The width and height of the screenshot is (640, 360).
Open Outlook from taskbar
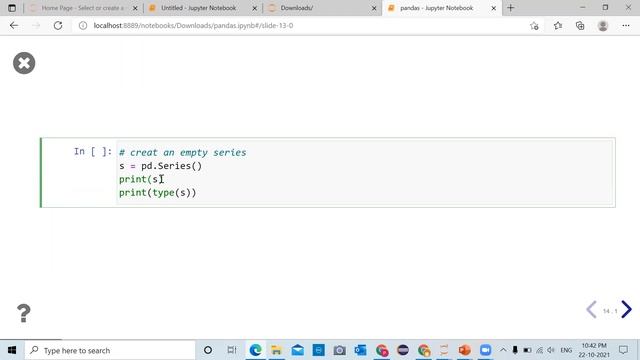[x=360, y=350]
